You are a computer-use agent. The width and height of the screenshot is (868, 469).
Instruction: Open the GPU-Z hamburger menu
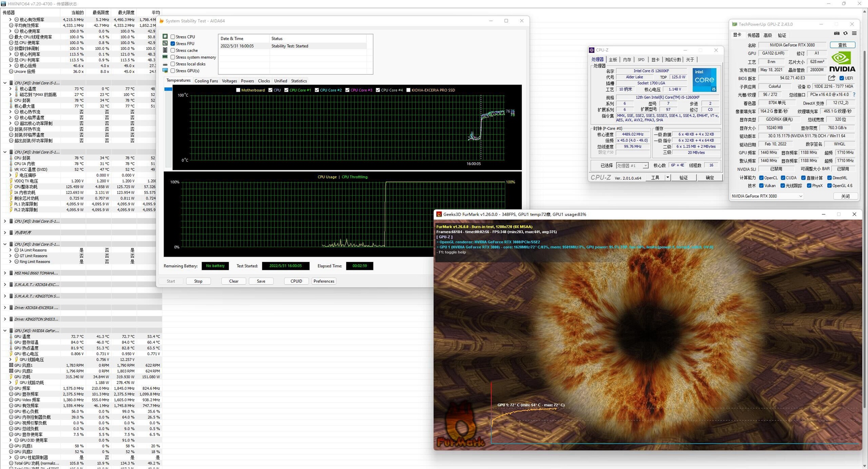854,33
